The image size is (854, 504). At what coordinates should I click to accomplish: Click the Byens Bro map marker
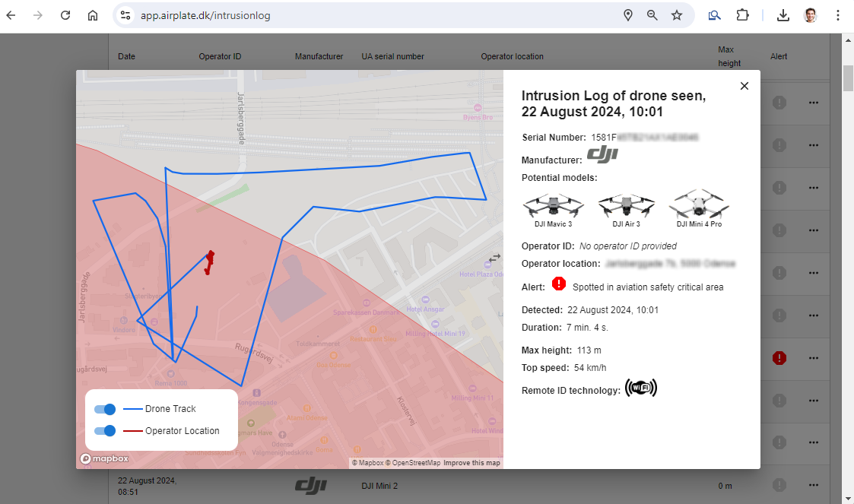[478, 108]
